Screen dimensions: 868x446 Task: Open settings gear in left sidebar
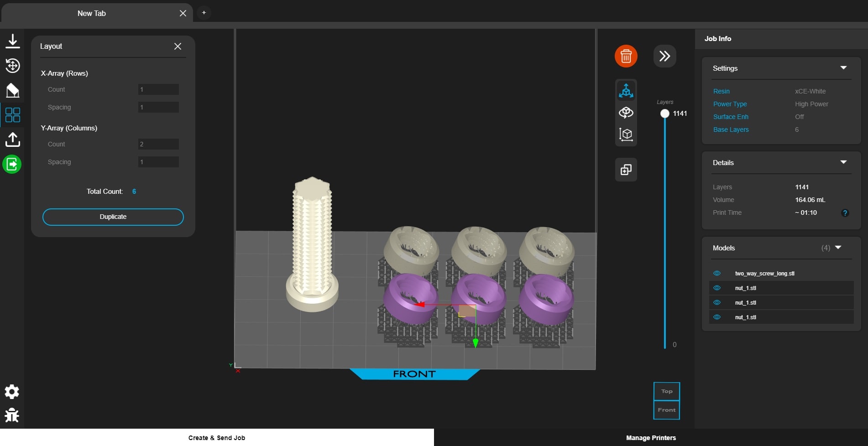[x=12, y=392]
